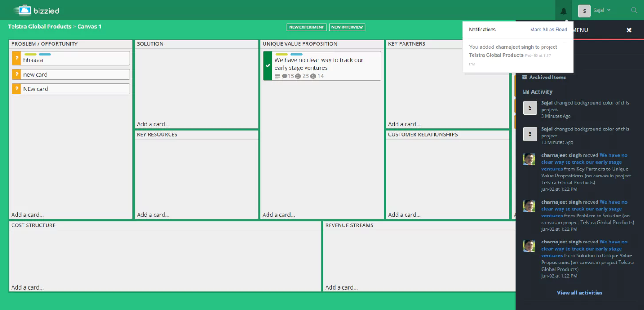Open the Telstra Global Products breadcrumb

click(39, 27)
